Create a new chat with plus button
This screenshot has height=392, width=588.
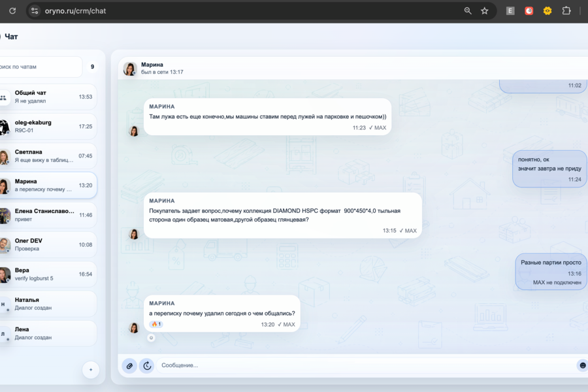(x=91, y=370)
